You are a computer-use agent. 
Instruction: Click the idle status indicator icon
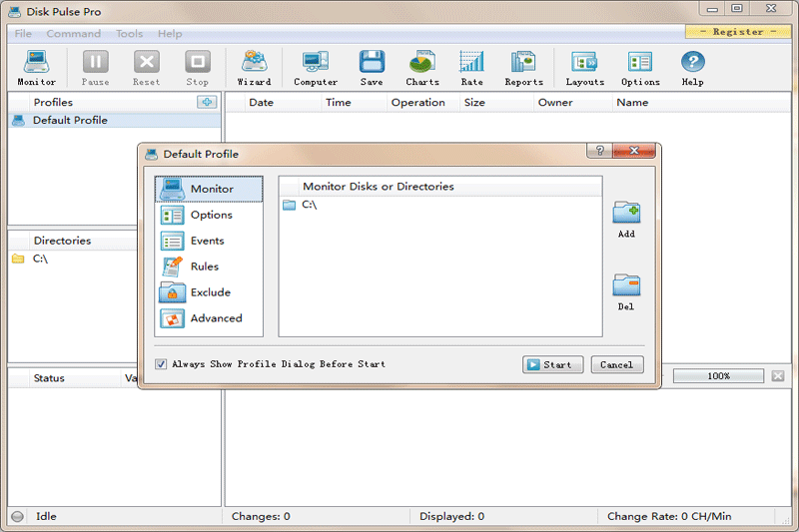pos(17,516)
